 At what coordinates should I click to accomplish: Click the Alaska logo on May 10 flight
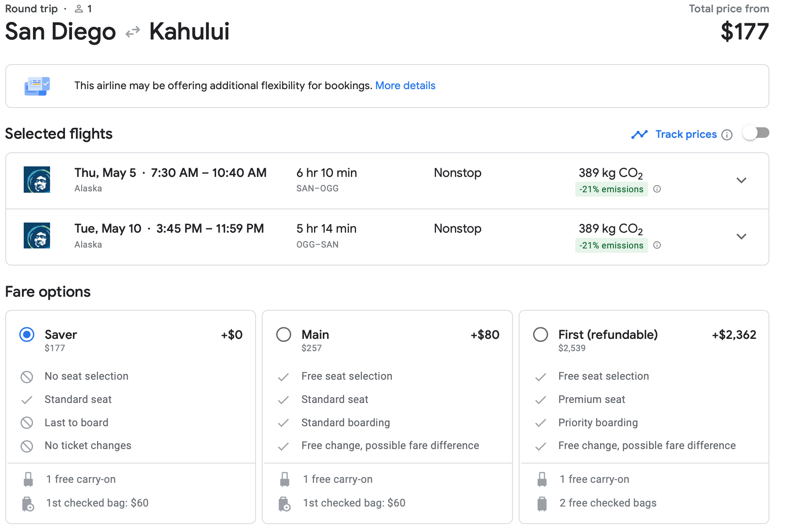tap(37, 236)
